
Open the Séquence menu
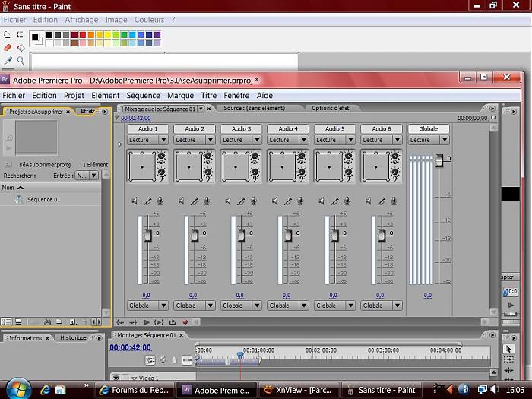point(143,96)
